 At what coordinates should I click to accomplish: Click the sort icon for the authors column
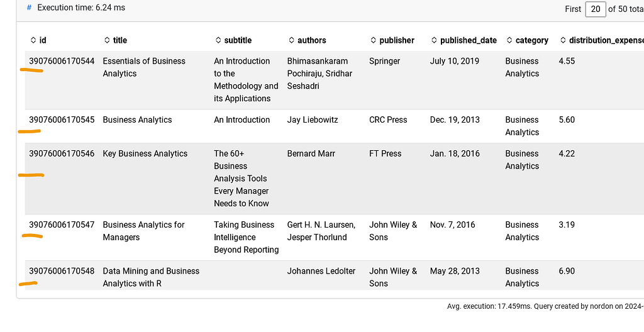[292, 40]
